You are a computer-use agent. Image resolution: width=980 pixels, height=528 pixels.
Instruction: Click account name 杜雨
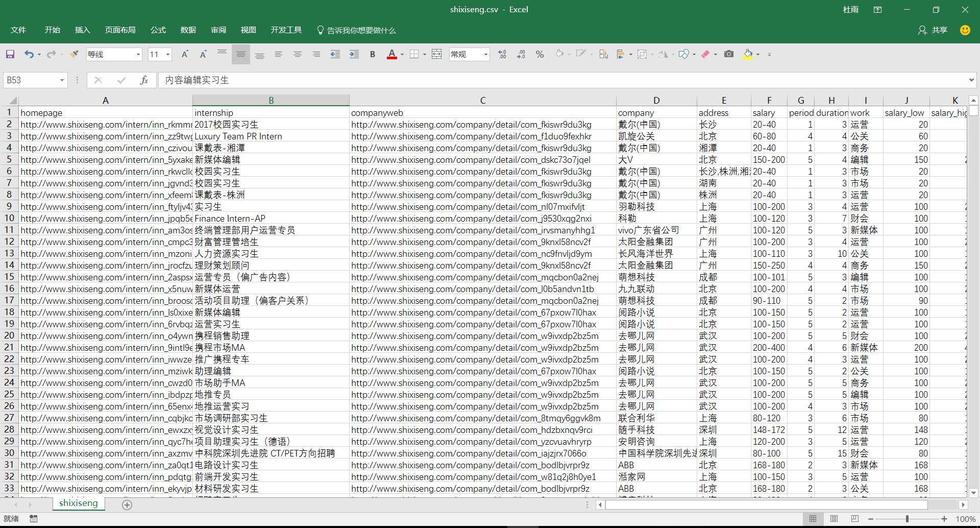click(850, 10)
